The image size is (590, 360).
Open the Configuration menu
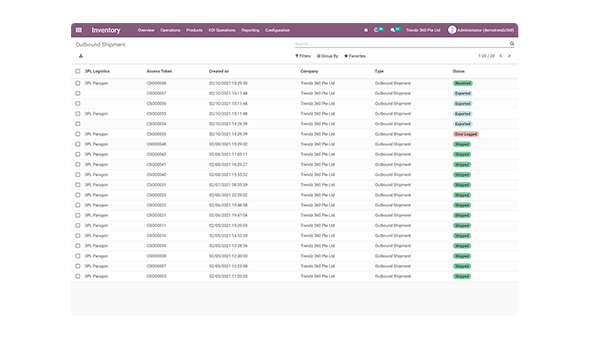(277, 30)
